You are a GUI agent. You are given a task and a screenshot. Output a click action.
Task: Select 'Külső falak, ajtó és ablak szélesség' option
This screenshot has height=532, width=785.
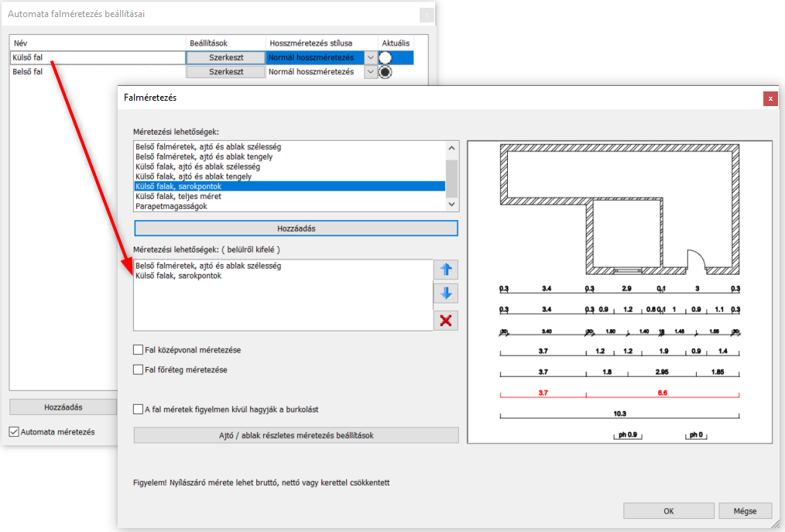click(x=290, y=166)
